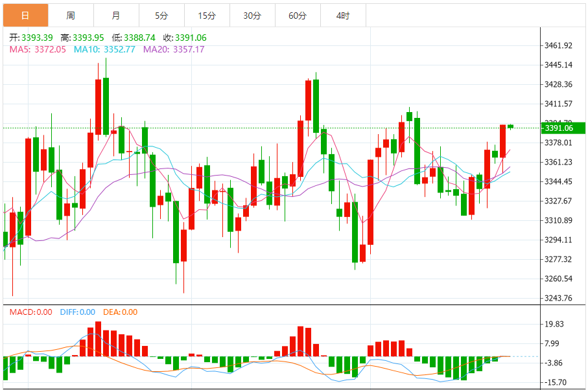The image size is (588, 390).
Task: Switch to the monthly 月 tab
Action: click(116, 16)
